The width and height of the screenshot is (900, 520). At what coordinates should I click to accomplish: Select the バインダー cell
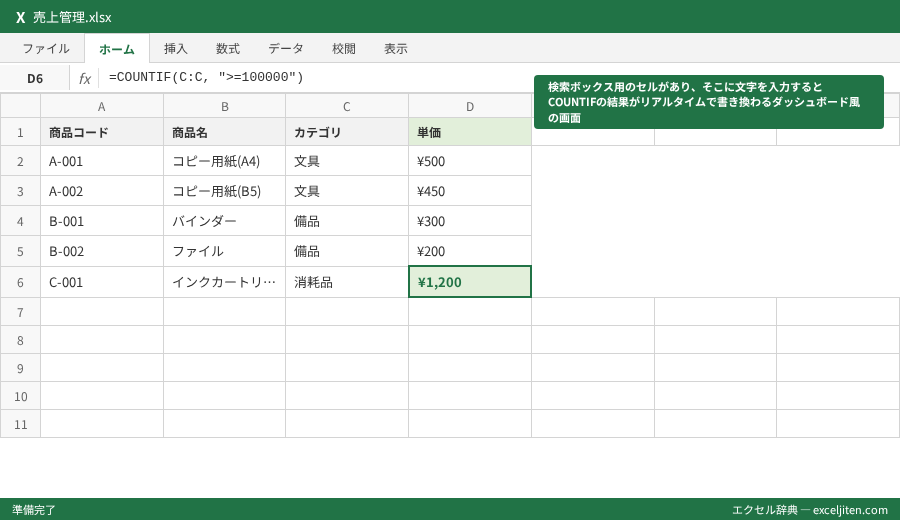[224, 221]
